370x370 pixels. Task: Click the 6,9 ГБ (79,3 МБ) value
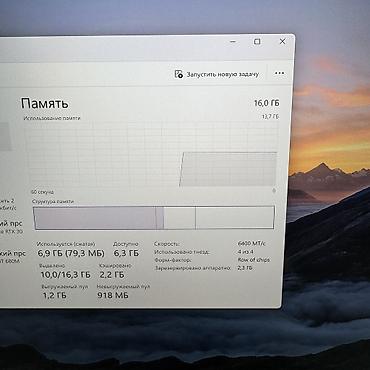(71, 253)
